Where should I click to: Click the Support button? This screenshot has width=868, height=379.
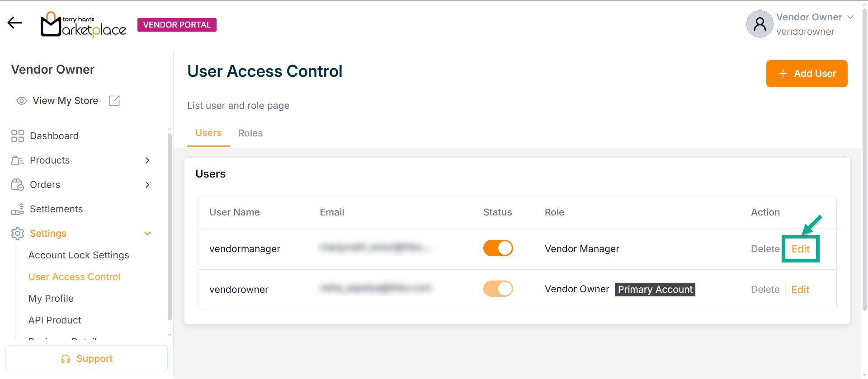point(86,359)
